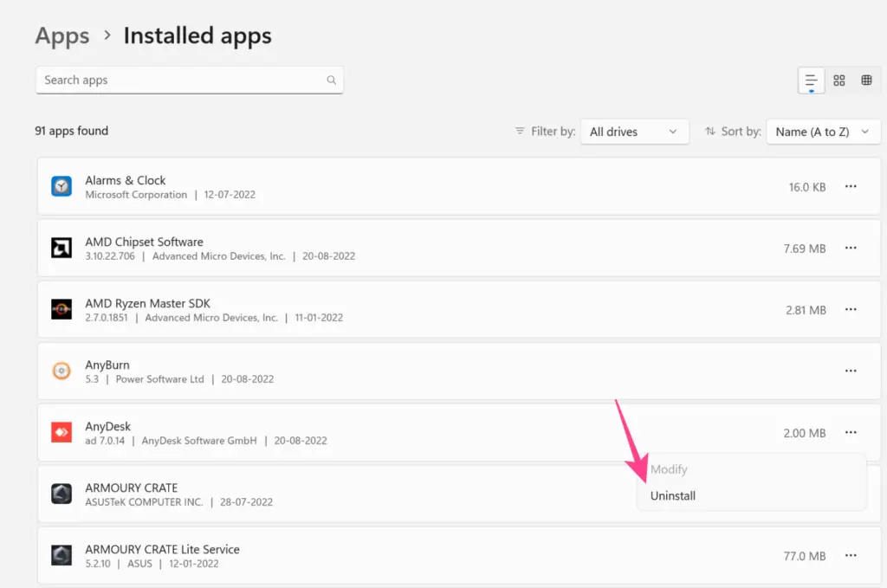
Task: Select the AMD Chipset Software name
Action: (x=144, y=242)
